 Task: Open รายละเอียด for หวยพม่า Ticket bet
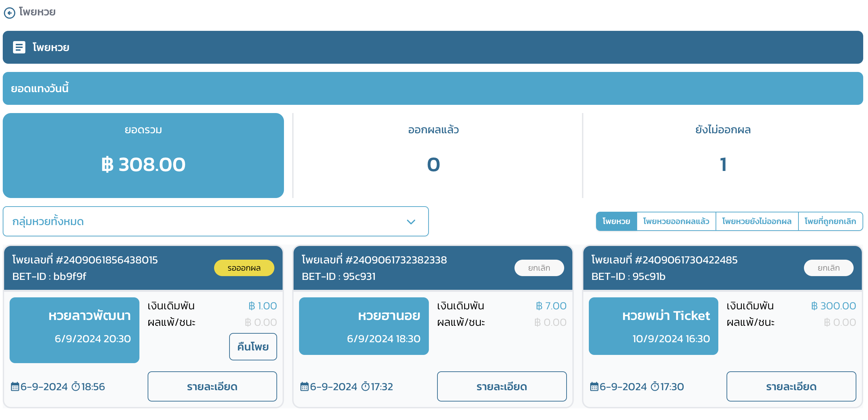tap(791, 386)
